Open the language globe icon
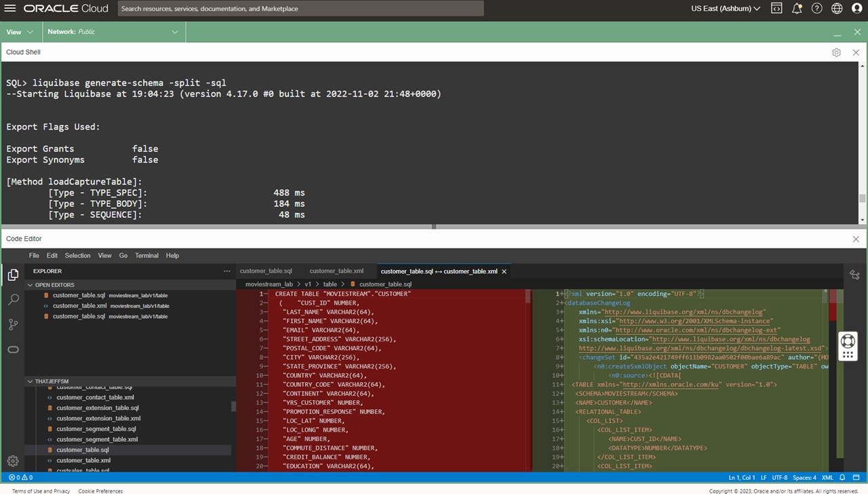 [x=837, y=9]
